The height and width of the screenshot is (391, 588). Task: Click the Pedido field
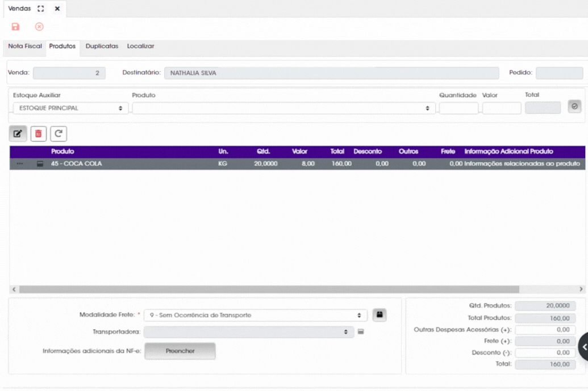tap(559, 73)
